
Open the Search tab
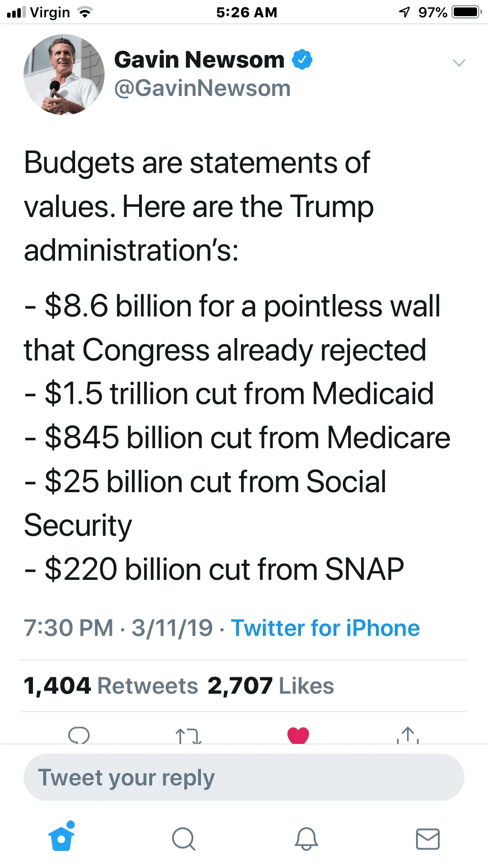pyautogui.click(x=183, y=839)
